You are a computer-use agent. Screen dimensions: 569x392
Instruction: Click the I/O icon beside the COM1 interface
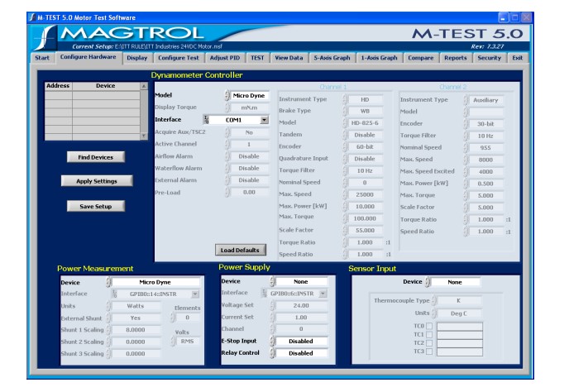(207, 120)
